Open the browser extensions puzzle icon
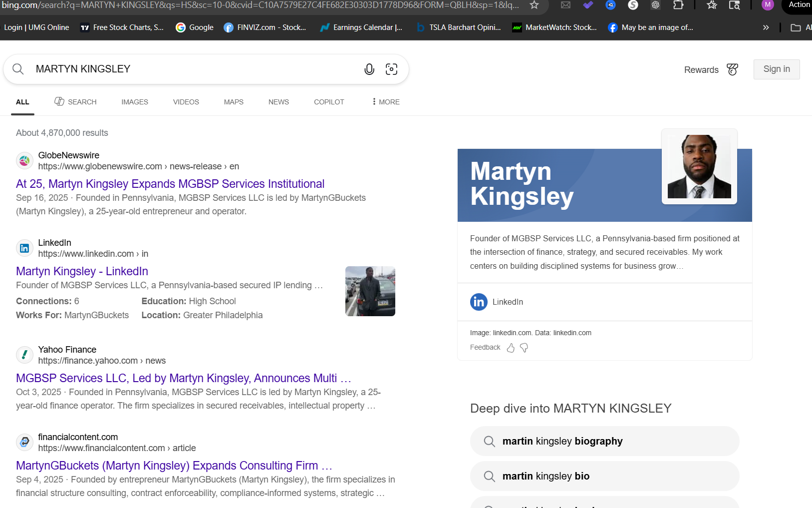The image size is (812, 508). [x=678, y=5]
